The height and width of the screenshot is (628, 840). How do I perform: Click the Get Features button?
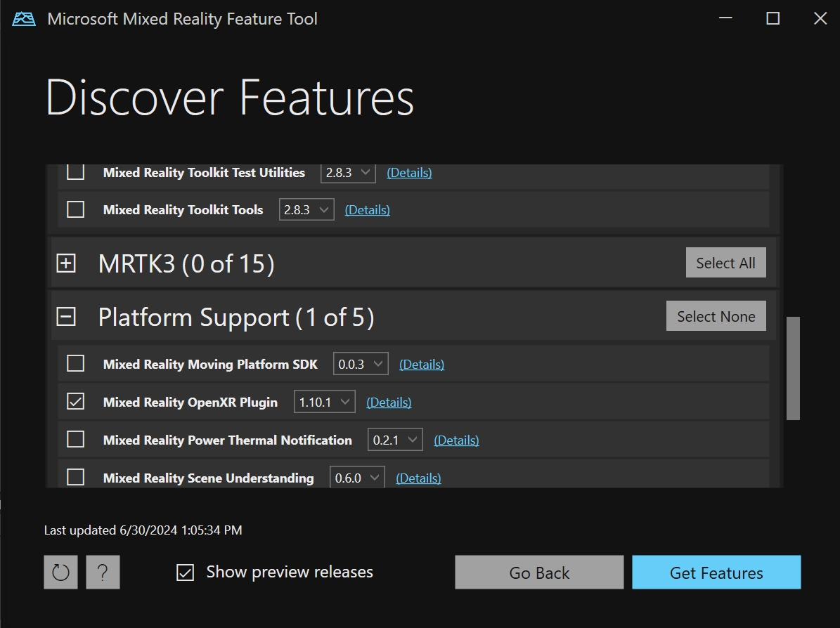click(716, 572)
